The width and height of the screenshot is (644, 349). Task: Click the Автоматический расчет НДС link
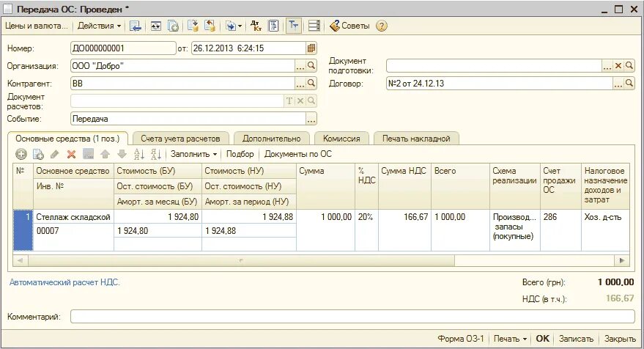point(64,282)
